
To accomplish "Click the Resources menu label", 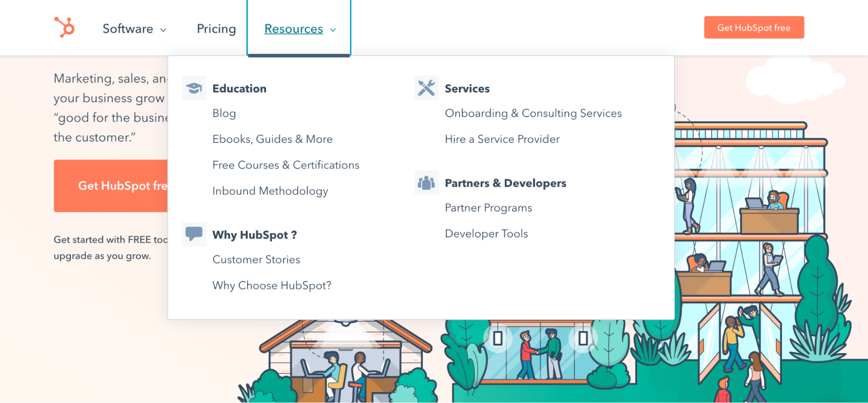I will click(294, 29).
